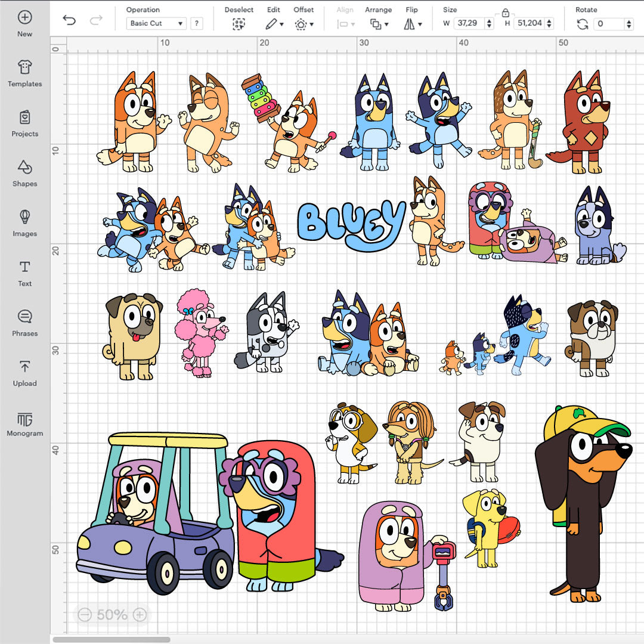Select the blue Bluey logo text graphic

coord(351,225)
